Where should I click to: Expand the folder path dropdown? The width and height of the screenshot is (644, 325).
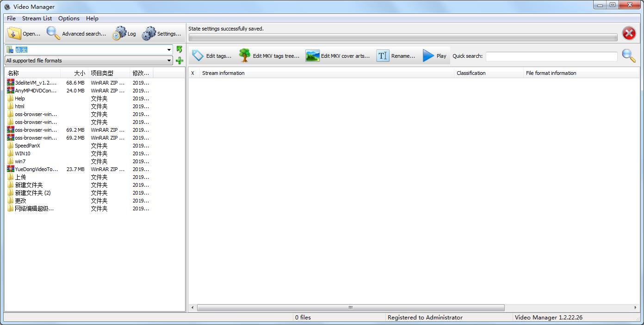169,50
